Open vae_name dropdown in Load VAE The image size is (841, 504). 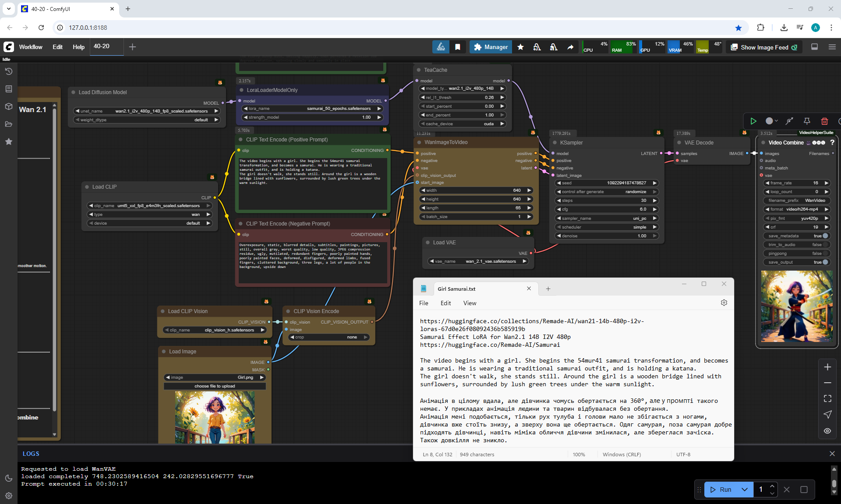click(x=478, y=261)
